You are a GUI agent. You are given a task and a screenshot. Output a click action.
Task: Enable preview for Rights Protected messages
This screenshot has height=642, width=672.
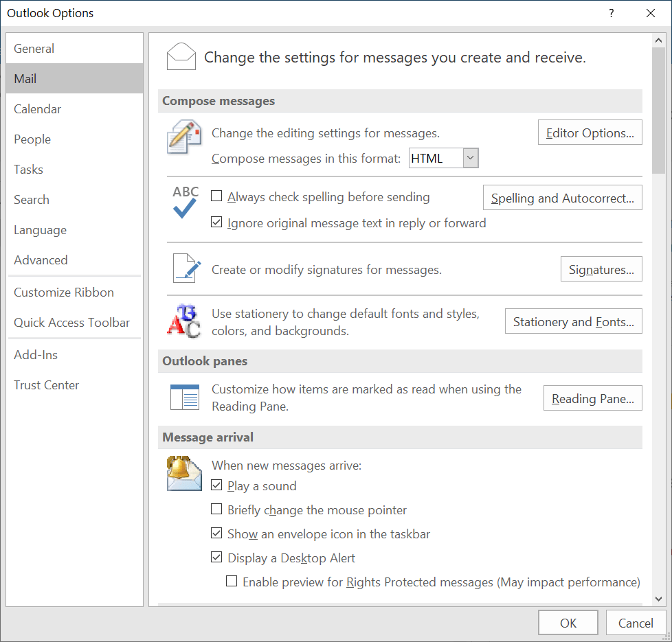coord(232,581)
